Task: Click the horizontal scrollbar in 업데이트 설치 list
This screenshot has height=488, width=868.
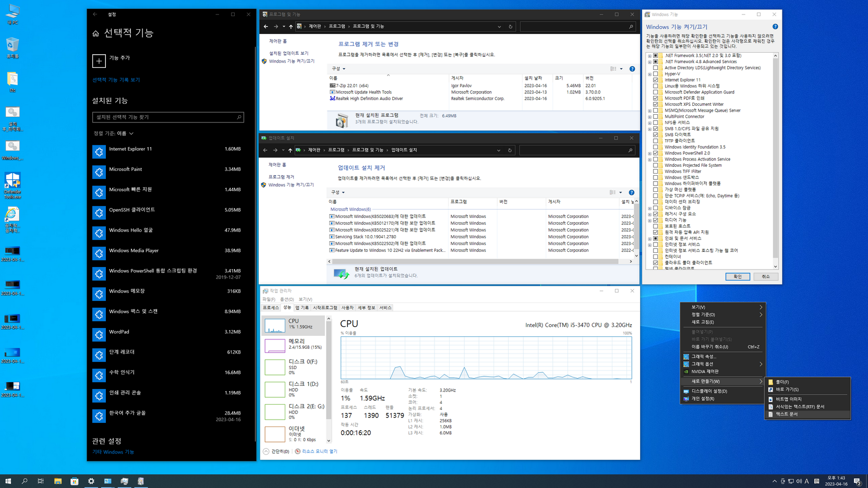Action: click(475, 261)
